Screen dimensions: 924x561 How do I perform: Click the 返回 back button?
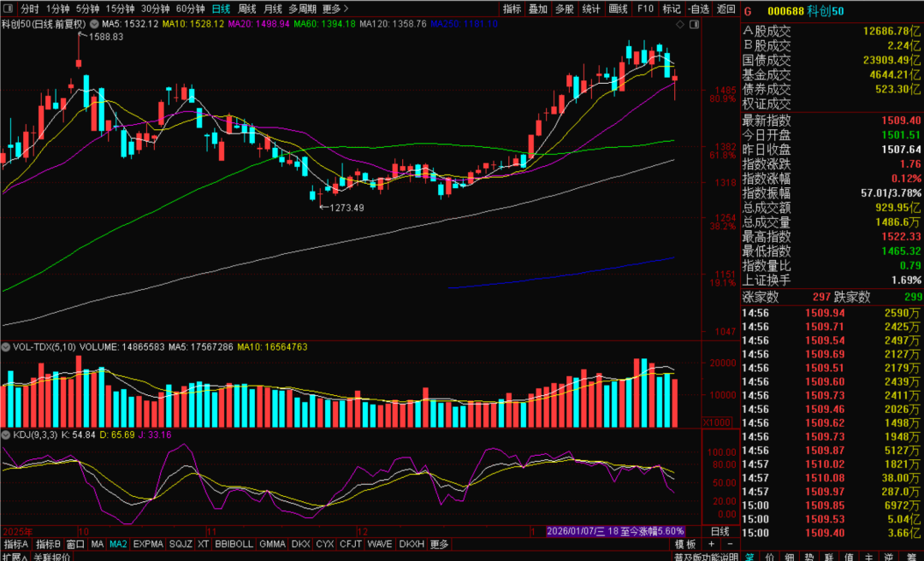pyautogui.click(x=726, y=9)
